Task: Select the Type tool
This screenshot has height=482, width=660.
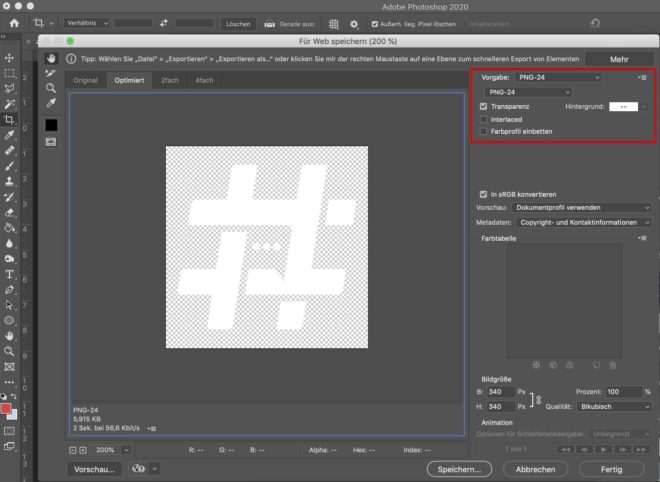Action: (9, 274)
